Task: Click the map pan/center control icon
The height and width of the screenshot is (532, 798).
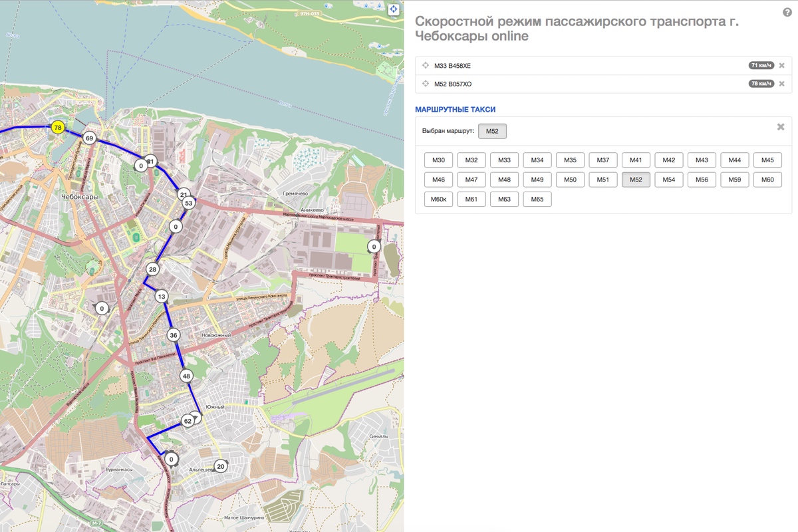Action: point(393,9)
